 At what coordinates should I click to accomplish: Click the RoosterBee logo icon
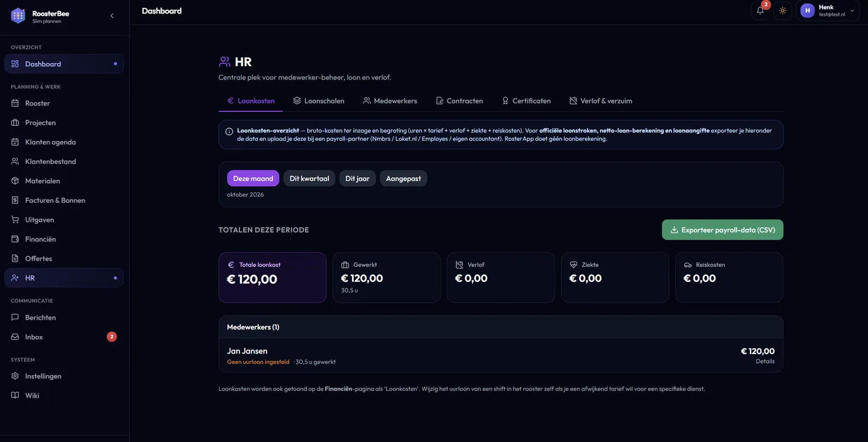pyautogui.click(x=18, y=16)
